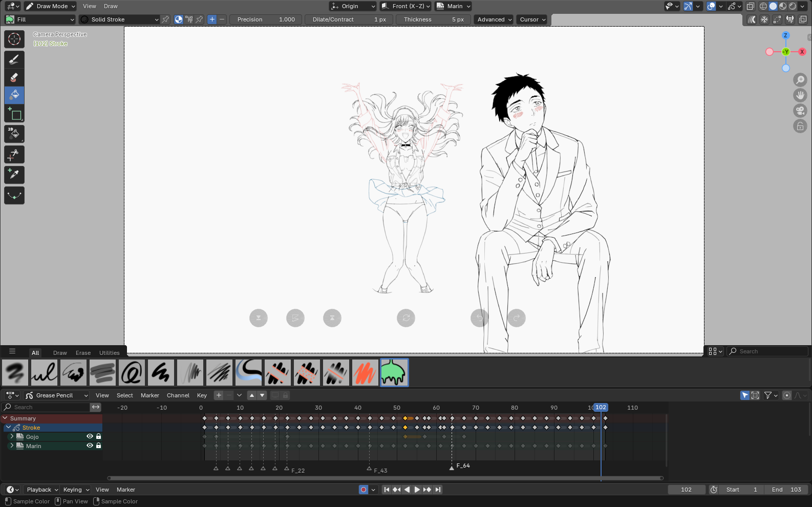Select the Cursor tool in the left toolbar
Viewport: 812px width, 507px height.
(x=14, y=39)
